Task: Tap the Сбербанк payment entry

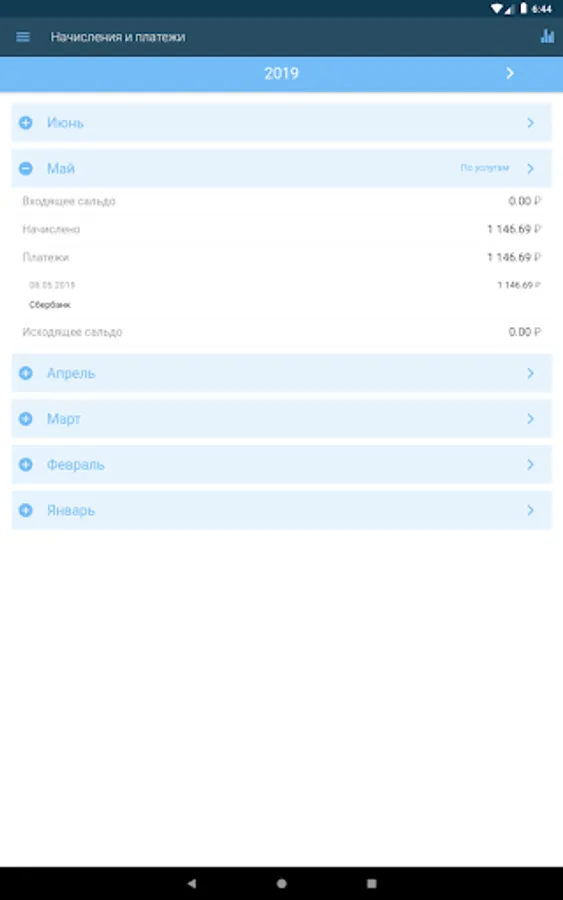Action: click(x=50, y=305)
